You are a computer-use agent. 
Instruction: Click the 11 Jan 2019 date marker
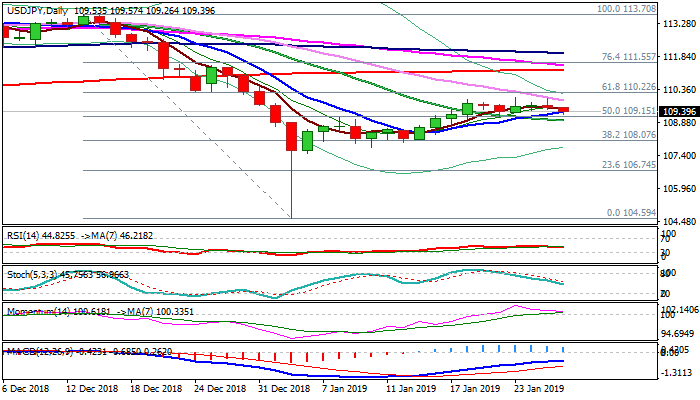tap(411, 387)
